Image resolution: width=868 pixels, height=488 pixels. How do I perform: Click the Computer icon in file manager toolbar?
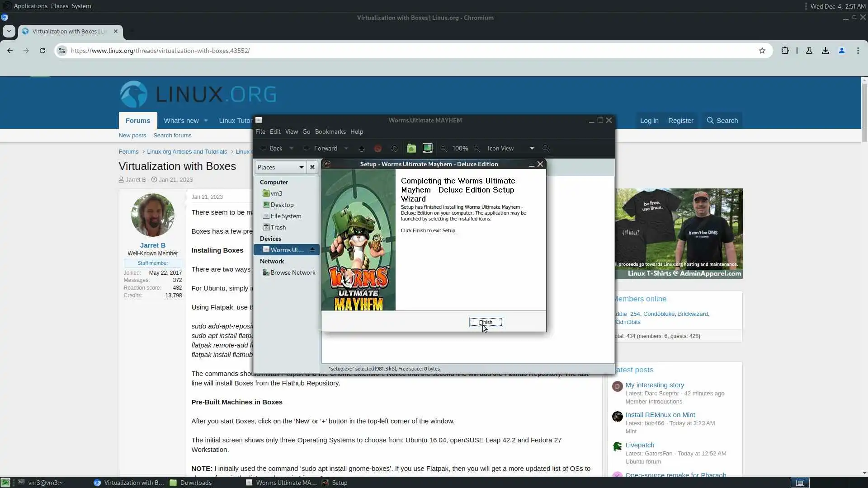[x=427, y=148]
